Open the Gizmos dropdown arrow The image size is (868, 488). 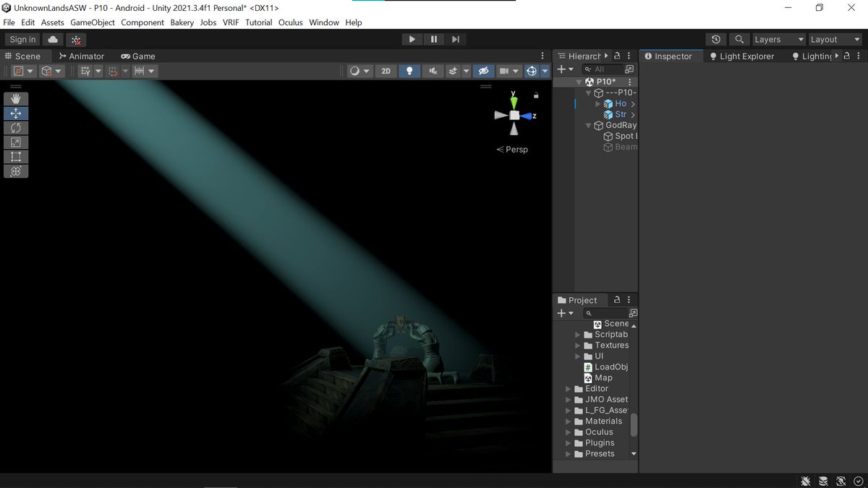click(545, 71)
